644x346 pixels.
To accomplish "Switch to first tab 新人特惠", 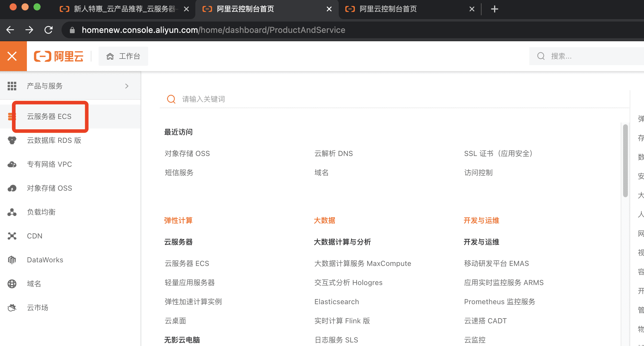I will (124, 9).
